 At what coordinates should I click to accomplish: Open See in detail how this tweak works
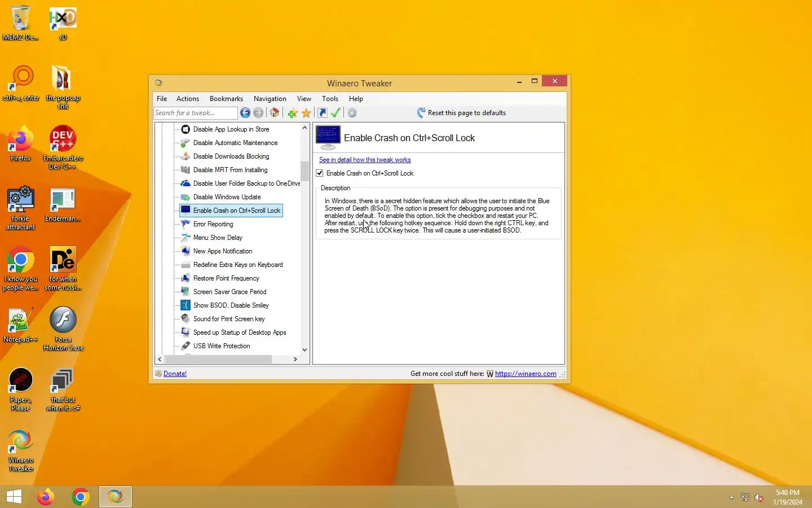tap(365, 160)
